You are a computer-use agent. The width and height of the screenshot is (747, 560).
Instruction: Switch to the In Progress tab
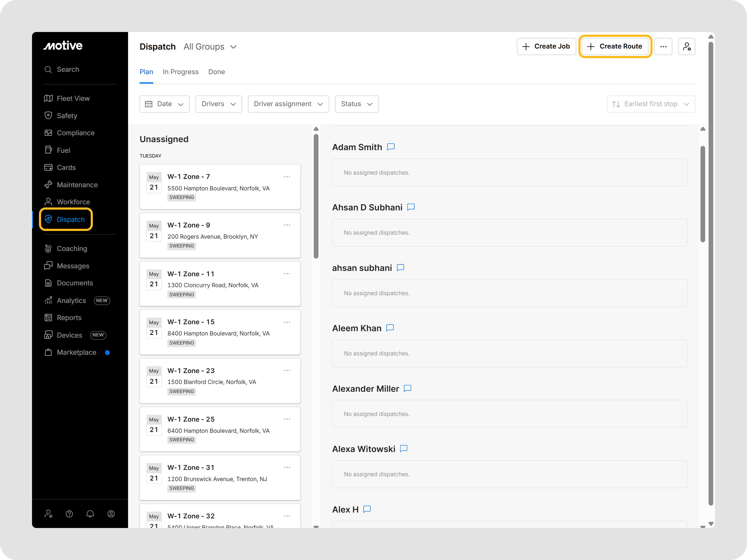(180, 72)
